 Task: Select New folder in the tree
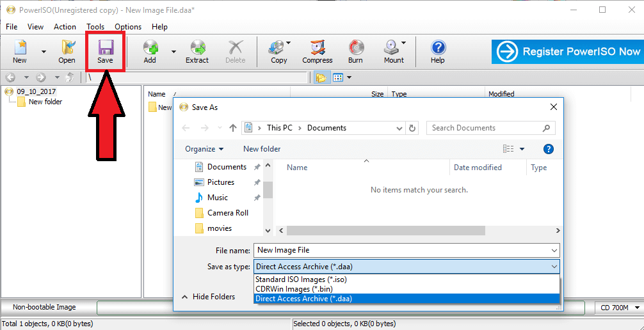[x=45, y=102]
